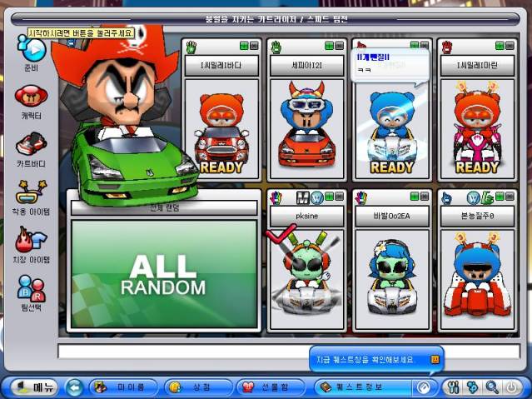Click glove rank icon on I씨밀레I바다 slot
Image resolution: width=532 pixels, height=399 pixels.
(191, 47)
